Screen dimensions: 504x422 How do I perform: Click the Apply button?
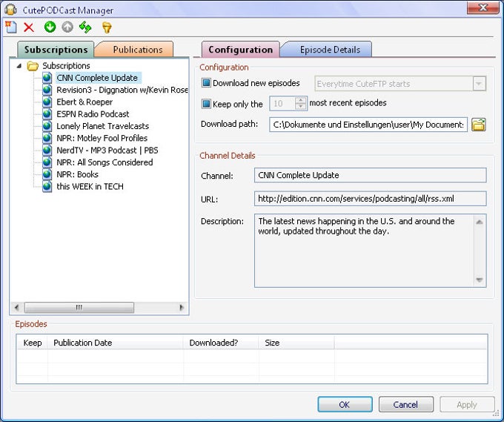click(467, 404)
